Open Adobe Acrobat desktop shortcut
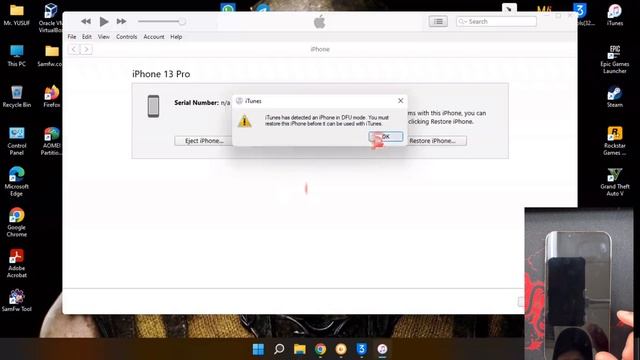 pos(17,264)
